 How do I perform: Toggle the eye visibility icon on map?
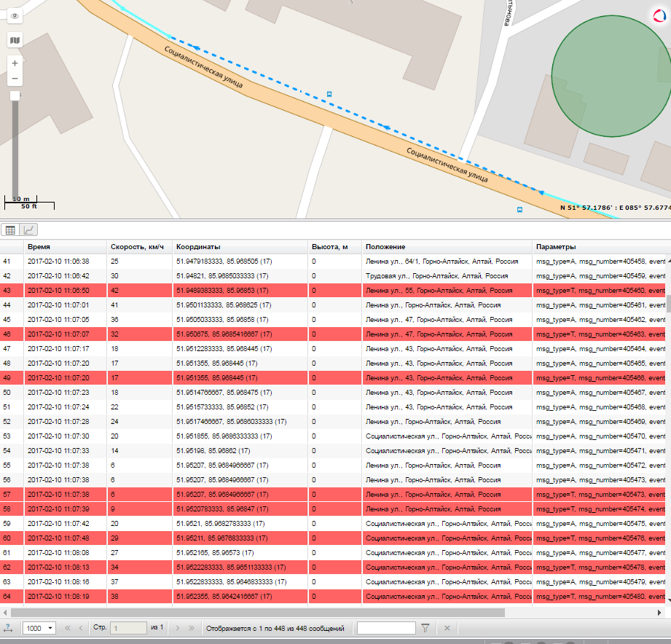[x=15, y=15]
